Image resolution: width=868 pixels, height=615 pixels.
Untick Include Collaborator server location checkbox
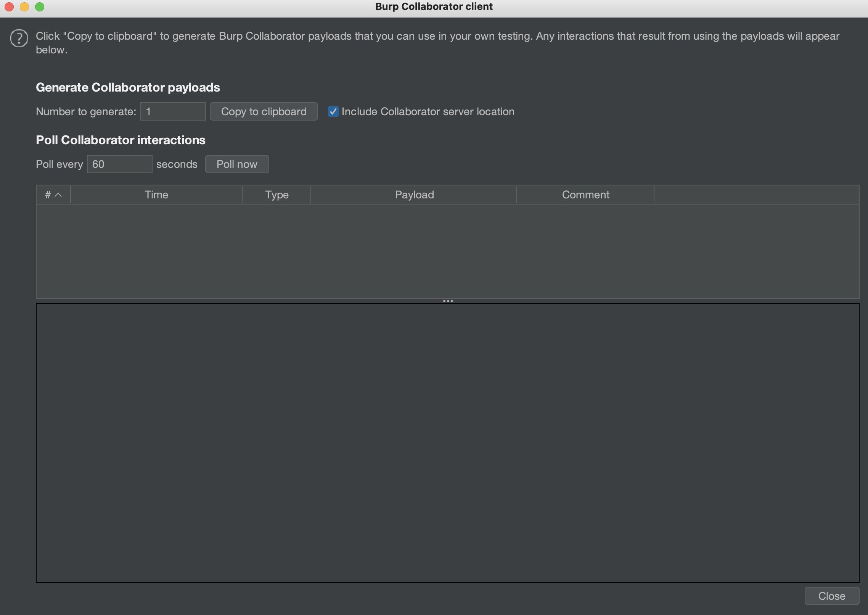[333, 111]
